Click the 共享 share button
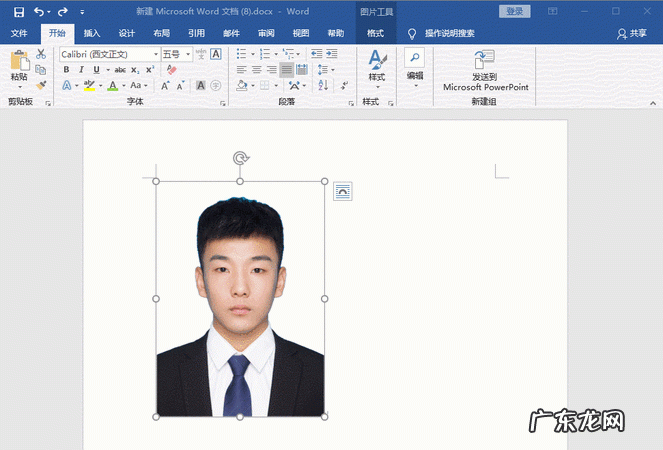Viewport: 663px width, 450px height. (631, 33)
